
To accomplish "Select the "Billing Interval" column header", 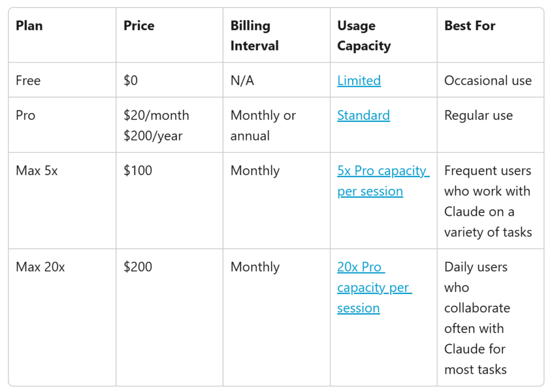I will pyautogui.click(x=254, y=36).
